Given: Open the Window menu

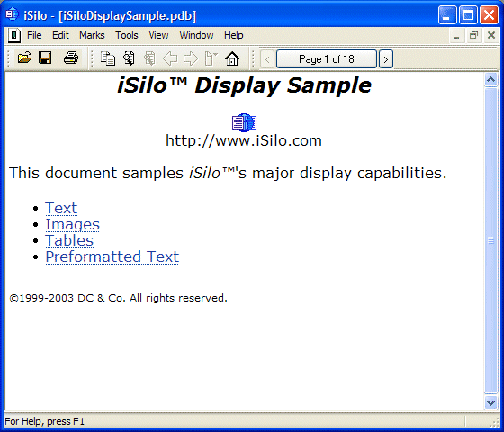Looking at the screenshot, I should point(196,35).
